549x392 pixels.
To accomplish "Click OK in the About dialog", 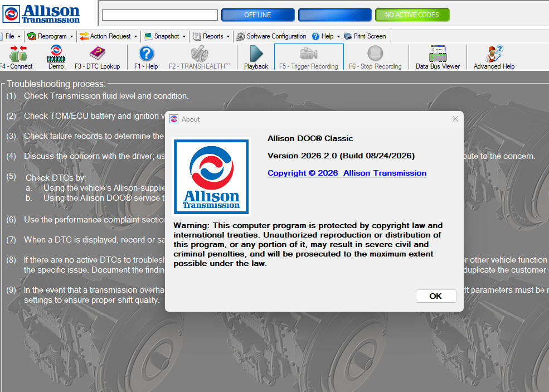I will [436, 296].
